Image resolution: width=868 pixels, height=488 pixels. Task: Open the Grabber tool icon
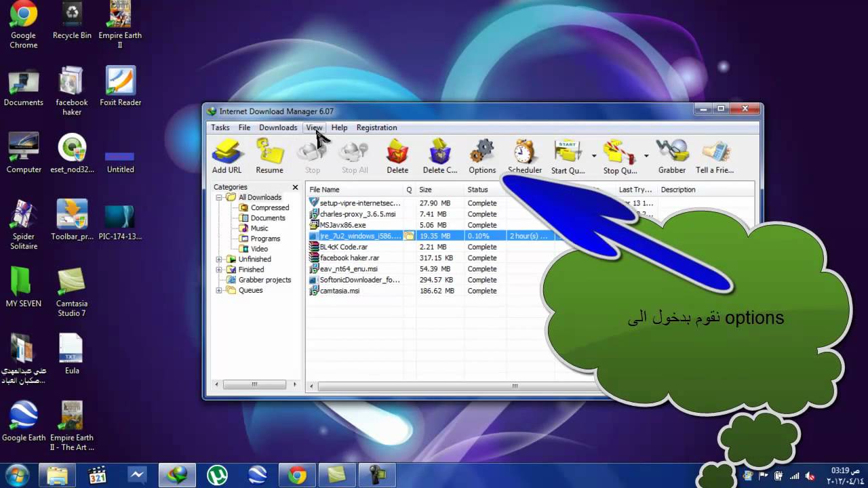click(x=672, y=156)
